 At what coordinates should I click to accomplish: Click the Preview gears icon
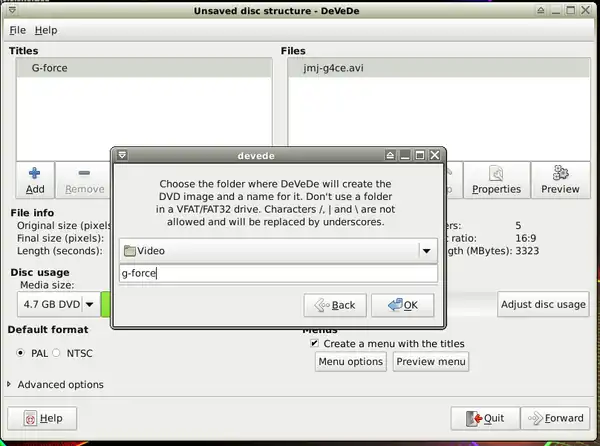click(560, 173)
